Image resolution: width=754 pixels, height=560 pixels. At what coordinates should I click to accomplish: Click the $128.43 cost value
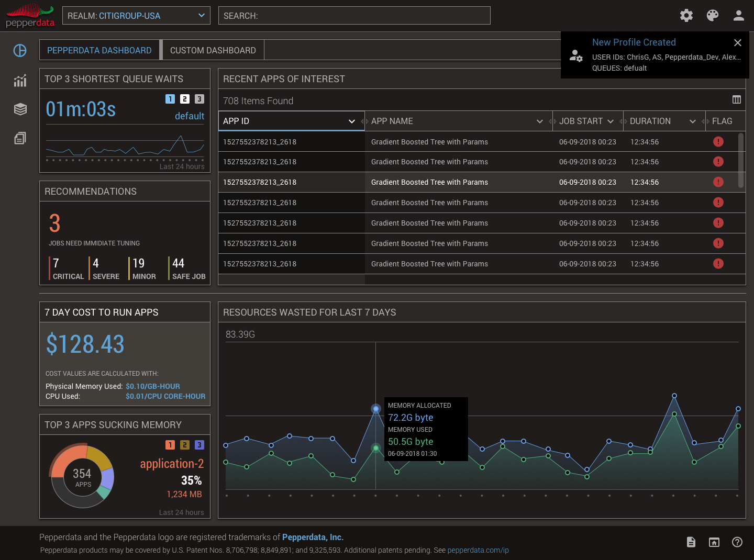(x=85, y=344)
